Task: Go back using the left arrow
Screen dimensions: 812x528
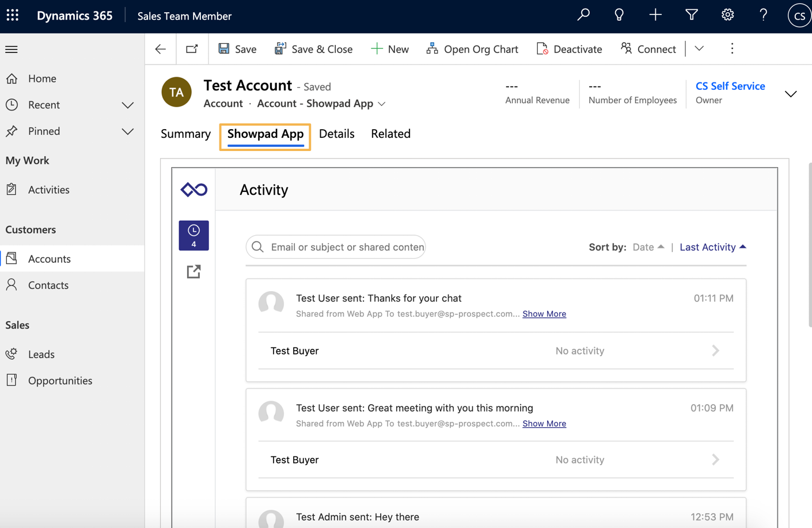Action: (x=161, y=49)
